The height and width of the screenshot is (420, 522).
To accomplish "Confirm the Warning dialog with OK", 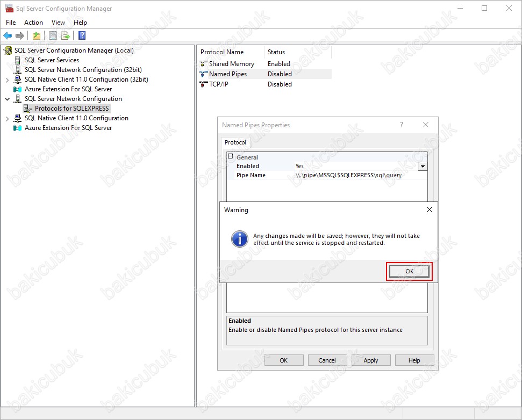I will click(409, 271).
